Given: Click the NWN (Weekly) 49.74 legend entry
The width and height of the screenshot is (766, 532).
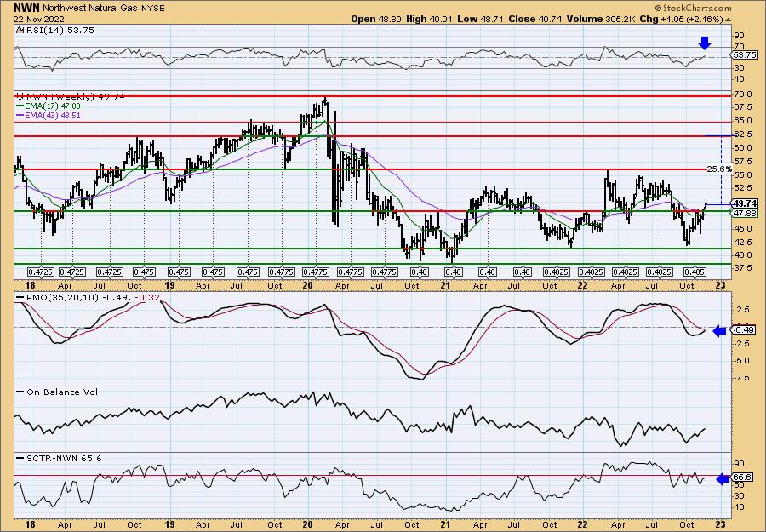Looking at the screenshot, I should (x=70, y=97).
